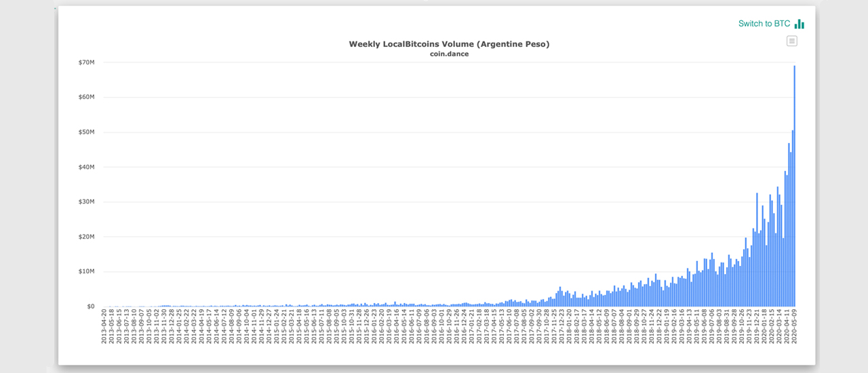Click the coin.dance subtitle text
The width and height of the screenshot is (868, 373).
pos(449,54)
